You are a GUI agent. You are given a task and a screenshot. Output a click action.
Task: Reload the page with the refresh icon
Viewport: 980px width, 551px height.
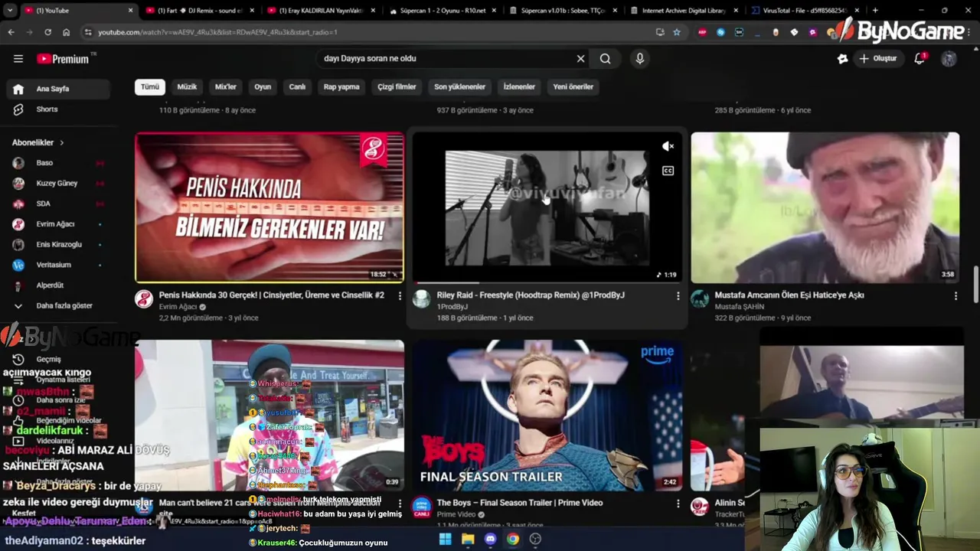47,32
